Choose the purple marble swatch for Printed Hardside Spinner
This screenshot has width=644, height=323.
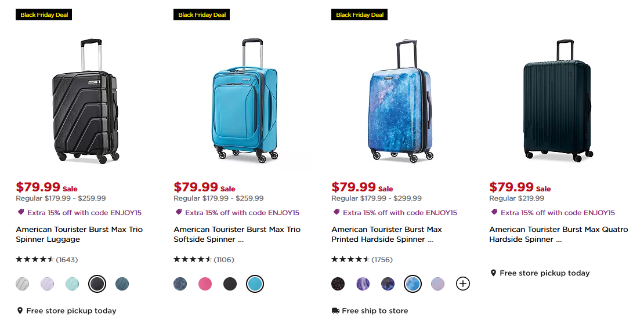363,284
